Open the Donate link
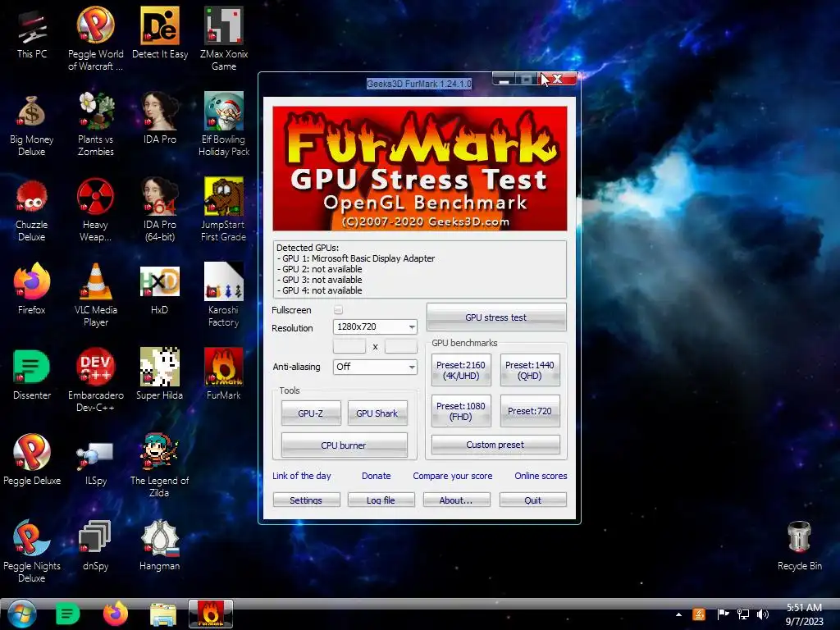Viewport: 840px width, 630px height. click(376, 476)
